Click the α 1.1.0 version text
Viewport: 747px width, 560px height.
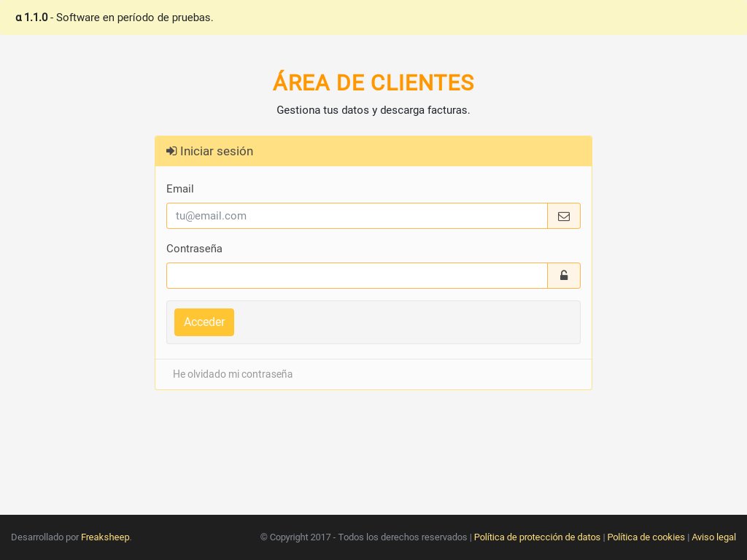tap(32, 17)
